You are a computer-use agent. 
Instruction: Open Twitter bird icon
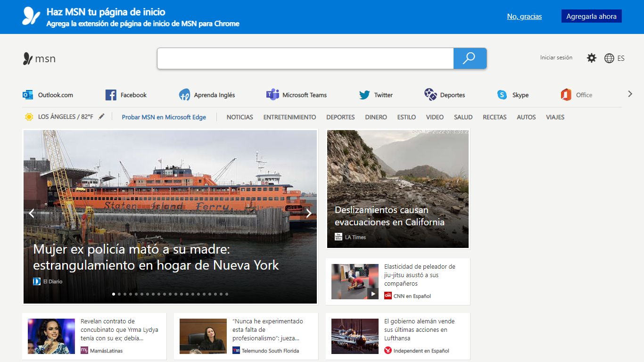pyautogui.click(x=364, y=95)
